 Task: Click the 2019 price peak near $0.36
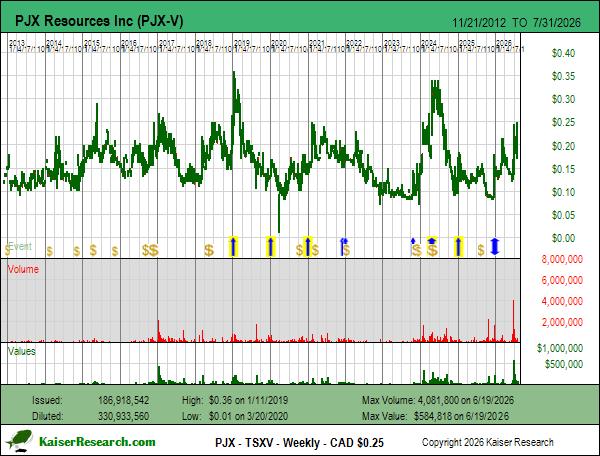coord(234,73)
